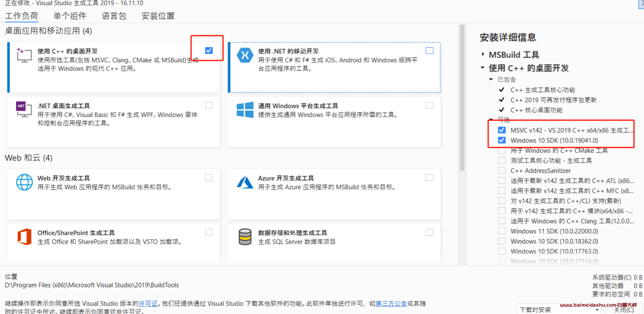The width and height of the screenshot is (644, 314).
Task: Check the C++ 模块 for v142 option
Action: [502, 211]
